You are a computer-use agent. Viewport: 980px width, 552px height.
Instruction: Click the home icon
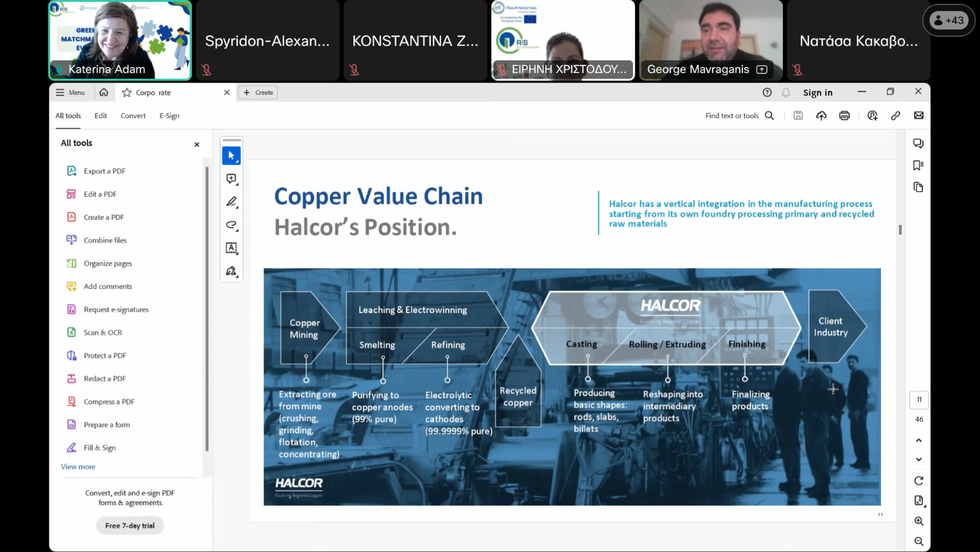104,93
